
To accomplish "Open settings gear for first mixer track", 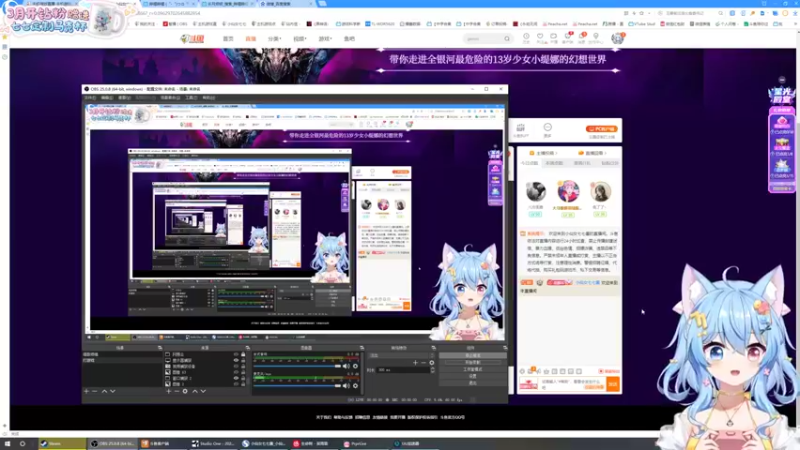I will click(x=356, y=366).
